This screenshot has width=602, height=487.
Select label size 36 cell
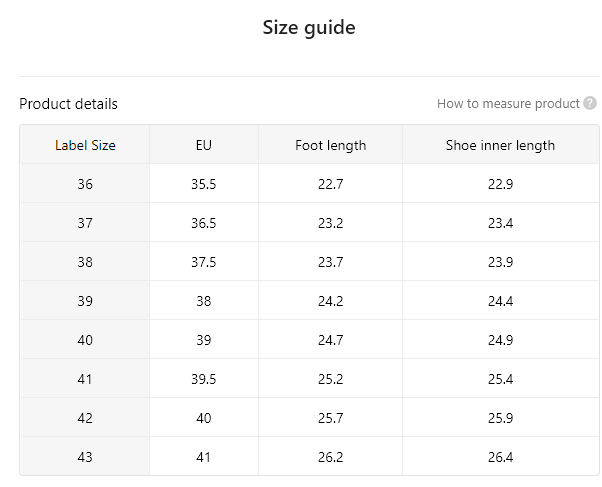pos(85,184)
